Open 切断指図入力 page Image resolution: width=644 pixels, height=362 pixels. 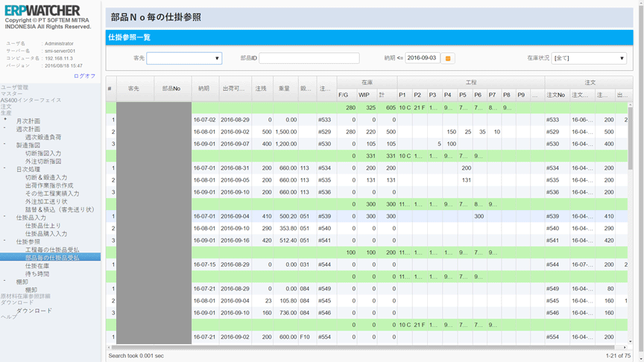[x=43, y=153]
